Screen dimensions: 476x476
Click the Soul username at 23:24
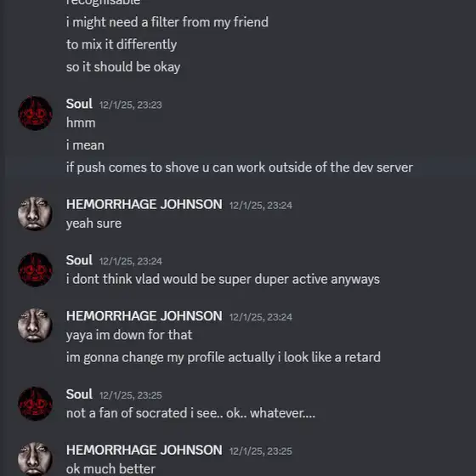click(x=79, y=260)
